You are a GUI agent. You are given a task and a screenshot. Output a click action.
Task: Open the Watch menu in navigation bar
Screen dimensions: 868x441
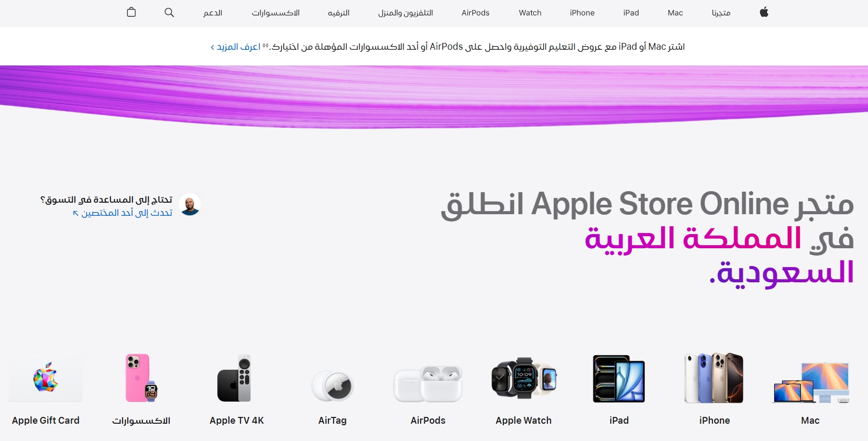[530, 13]
